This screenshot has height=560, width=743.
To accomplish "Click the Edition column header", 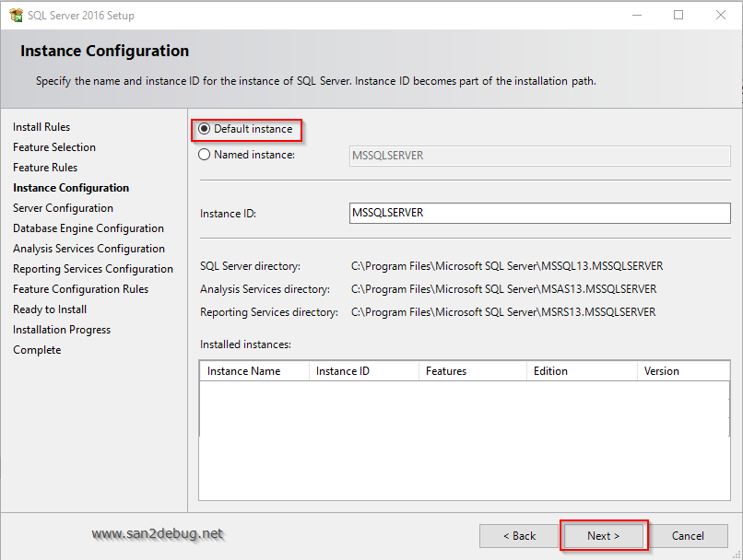I will coord(550,371).
